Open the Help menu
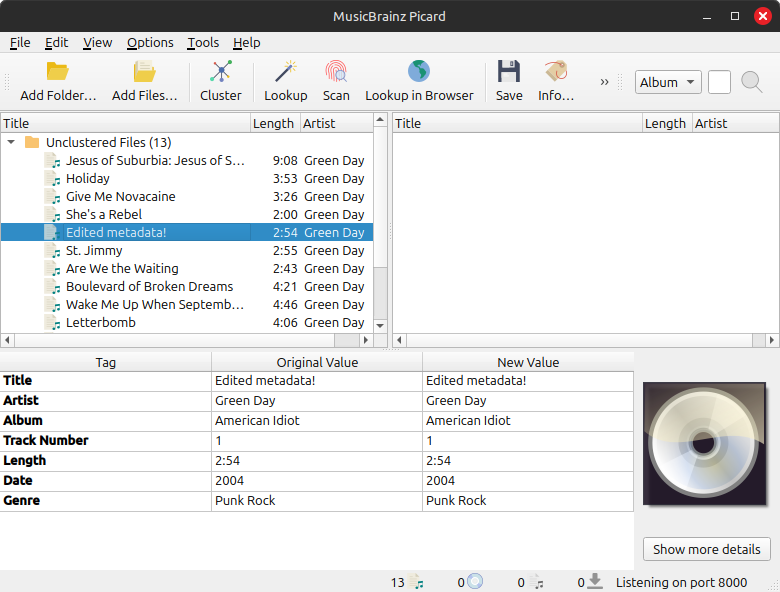 click(x=246, y=43)
